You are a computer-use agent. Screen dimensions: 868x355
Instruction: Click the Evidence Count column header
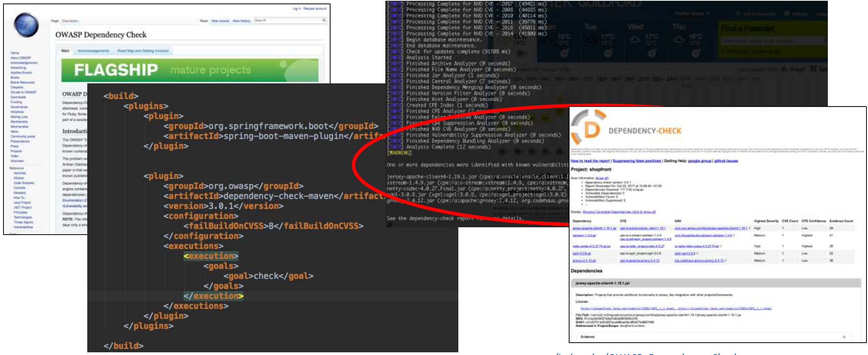coord(841,221)
